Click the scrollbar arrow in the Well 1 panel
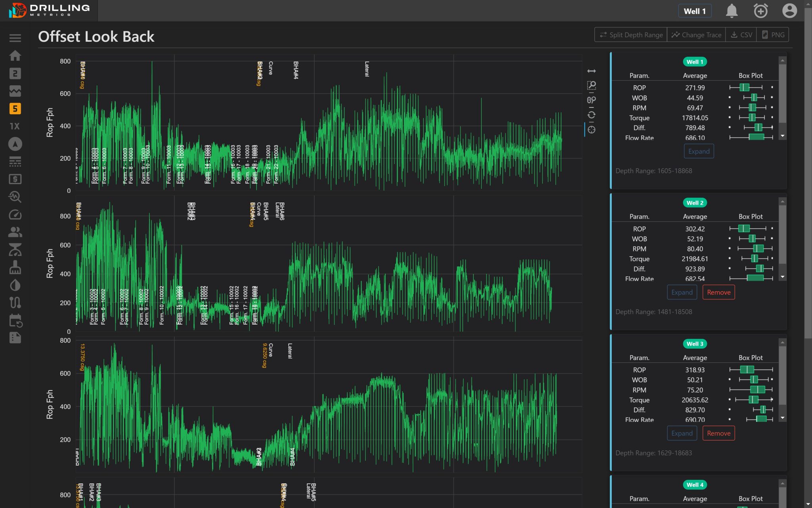 [781, 61]
